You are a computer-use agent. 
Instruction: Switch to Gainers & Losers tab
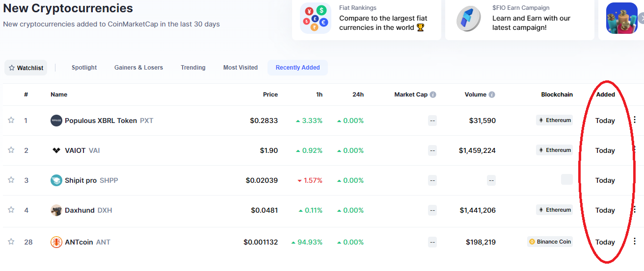point(138,68)
